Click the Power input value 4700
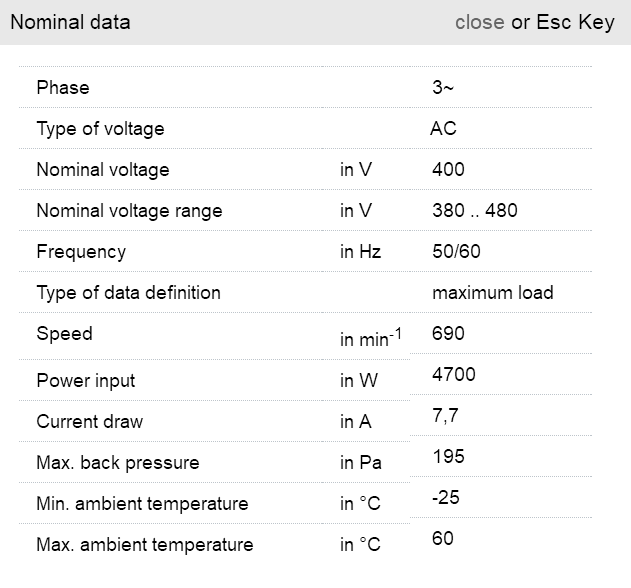The width and height of the screenshot is (631, 588). [x=453, y=374]
